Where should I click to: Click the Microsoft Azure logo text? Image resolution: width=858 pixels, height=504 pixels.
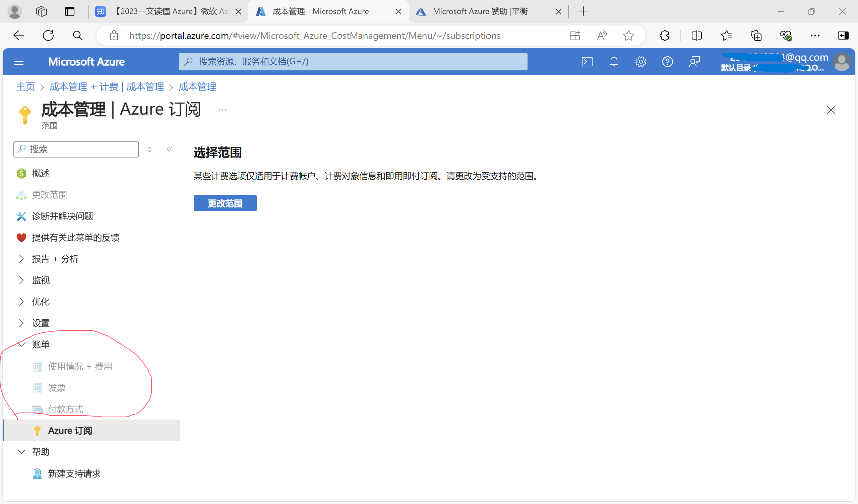[86, 62]
